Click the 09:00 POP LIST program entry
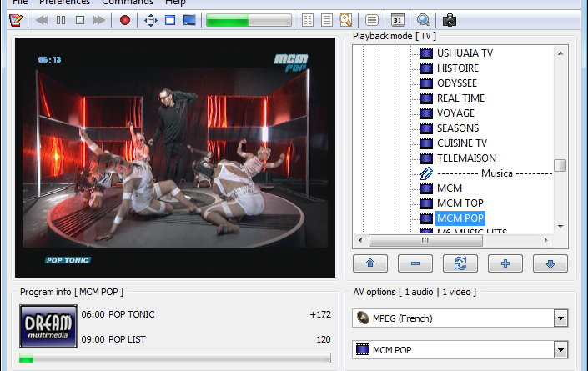Viewport: 588px width, 371px height. pos(113,339)
